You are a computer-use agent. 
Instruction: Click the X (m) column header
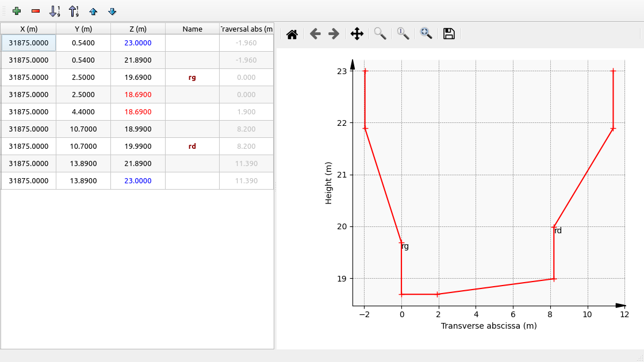pos(29,29)
